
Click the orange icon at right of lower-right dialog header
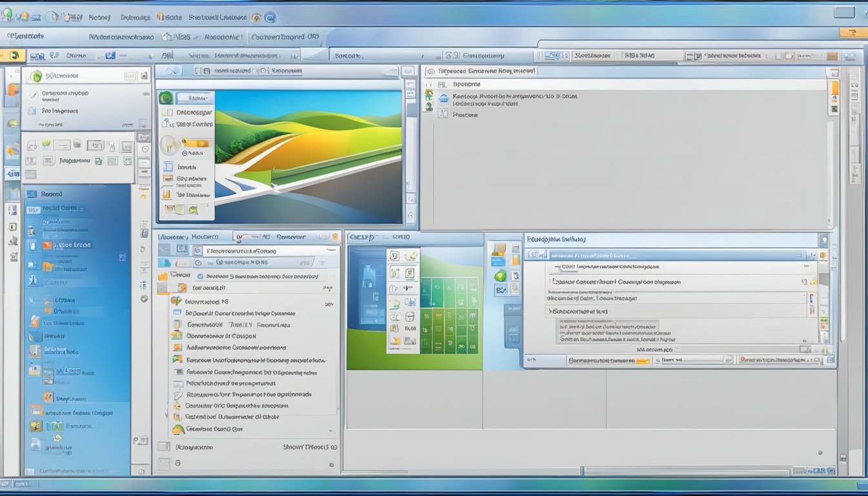coord(823,255)
